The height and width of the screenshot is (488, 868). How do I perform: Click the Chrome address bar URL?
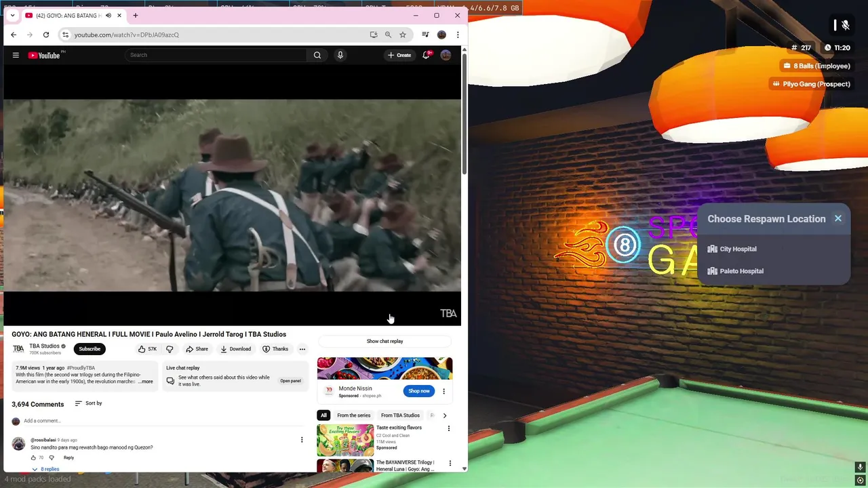click(x=127, y=35)
